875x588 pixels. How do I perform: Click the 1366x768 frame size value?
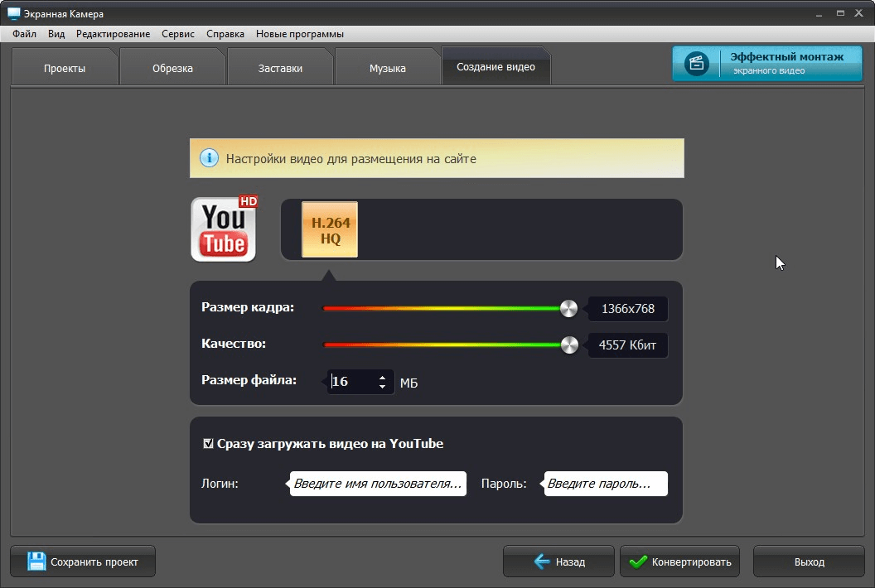pyautogui.click(x=628, y=309)
